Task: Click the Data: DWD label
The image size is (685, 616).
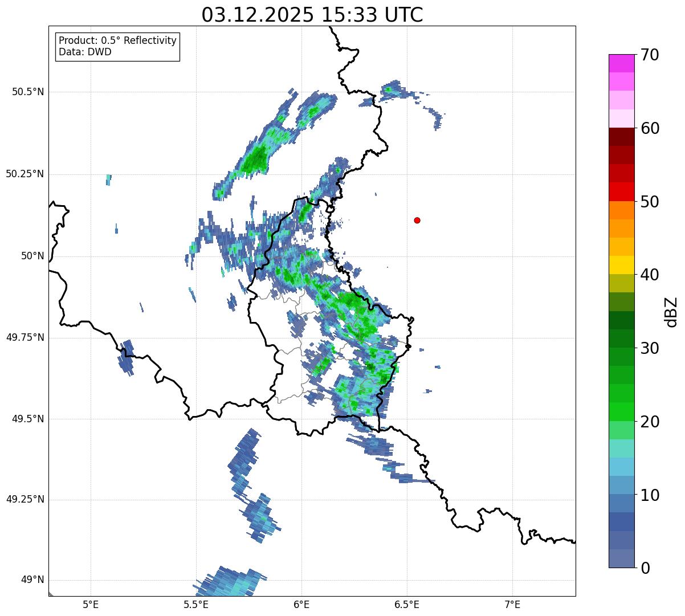Action: click(85, 52)
